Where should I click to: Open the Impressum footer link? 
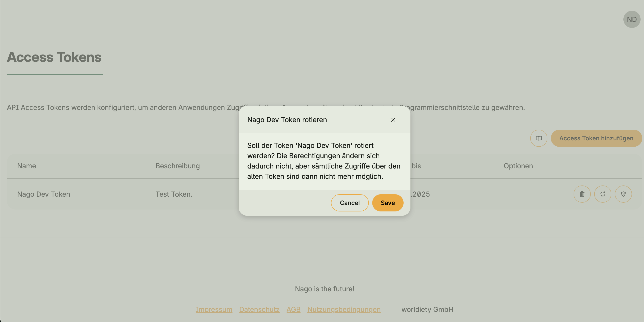point(214,309)
